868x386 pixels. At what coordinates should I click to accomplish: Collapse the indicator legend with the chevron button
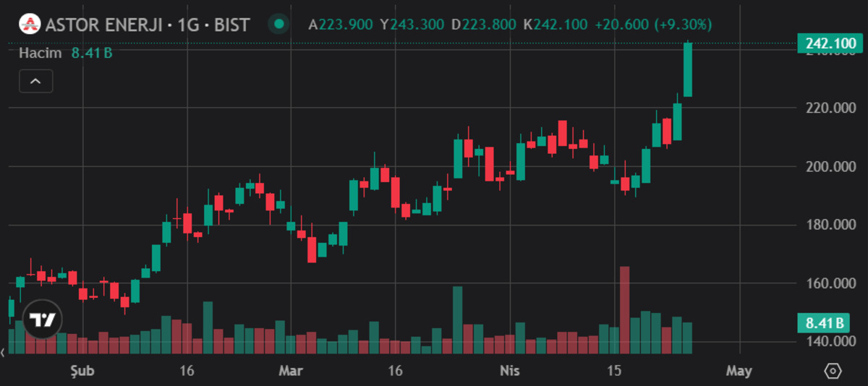[35, 81]
